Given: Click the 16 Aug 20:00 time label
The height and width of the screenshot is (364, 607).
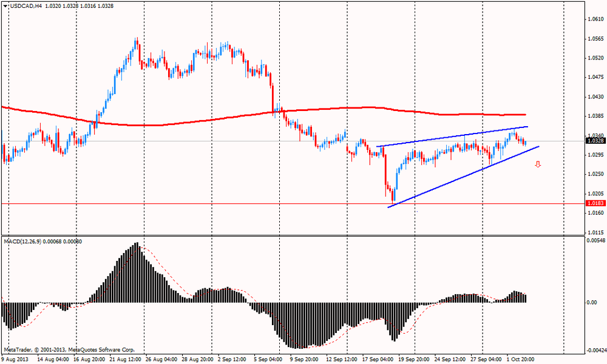Looking at the screenshot, I should 89,359.
